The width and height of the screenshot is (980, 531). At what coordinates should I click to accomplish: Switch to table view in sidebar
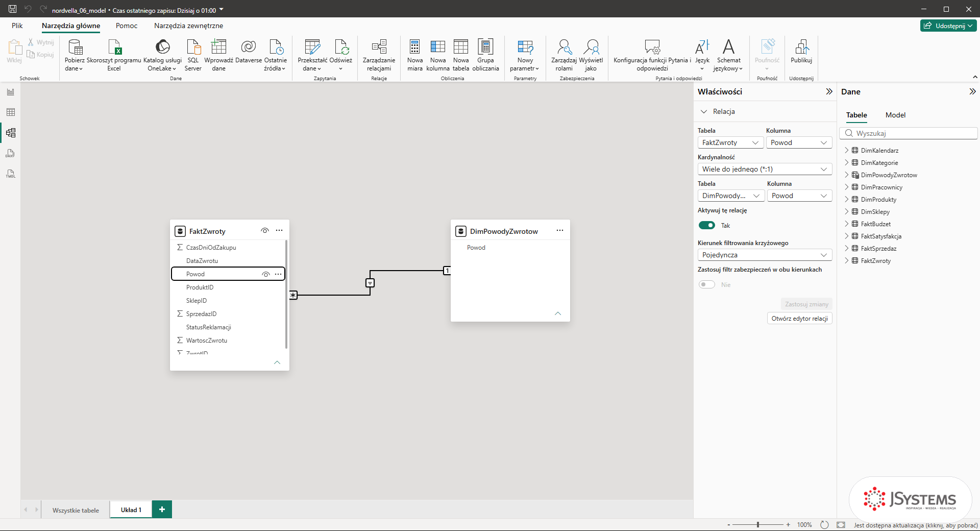click(11, 112)
